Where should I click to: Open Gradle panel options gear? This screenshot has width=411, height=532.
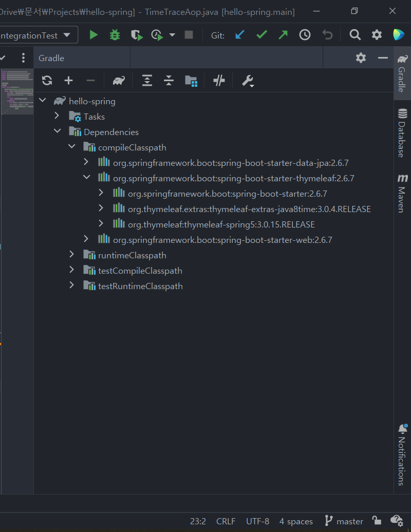tap(361, 58)
